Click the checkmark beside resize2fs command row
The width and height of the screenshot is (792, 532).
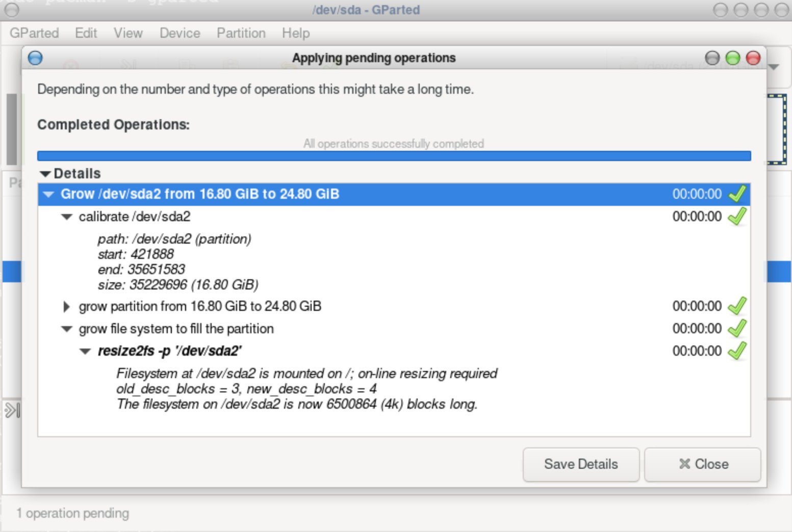tap(737, 351)
